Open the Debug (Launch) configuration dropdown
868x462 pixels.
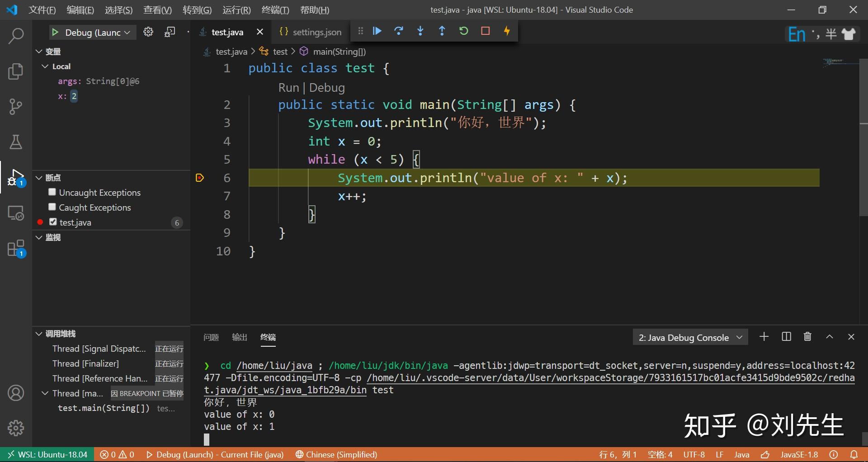click(92, 32)
